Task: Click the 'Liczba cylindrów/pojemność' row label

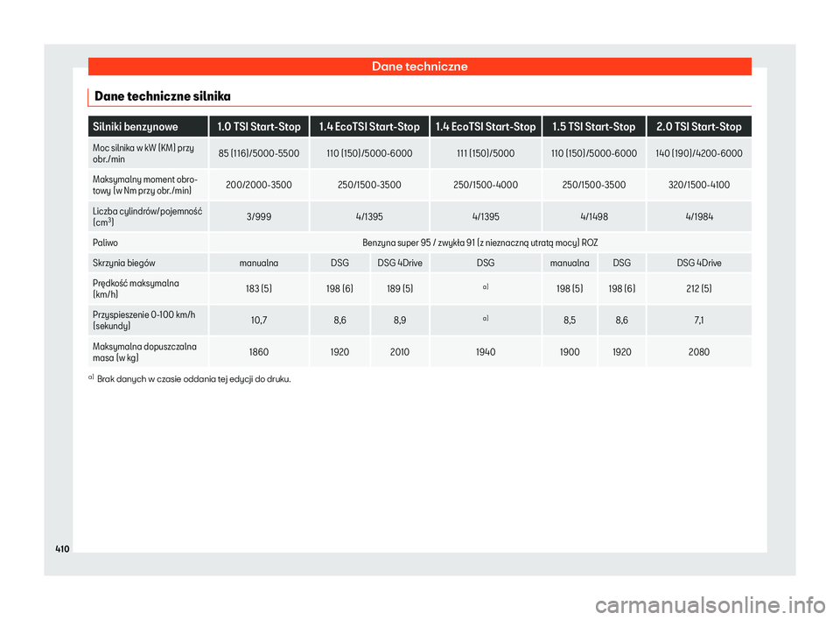Action: coord(147,216)
